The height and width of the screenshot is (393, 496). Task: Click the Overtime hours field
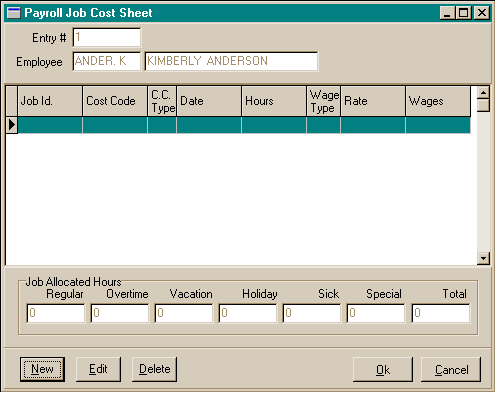tap(120, 313)
